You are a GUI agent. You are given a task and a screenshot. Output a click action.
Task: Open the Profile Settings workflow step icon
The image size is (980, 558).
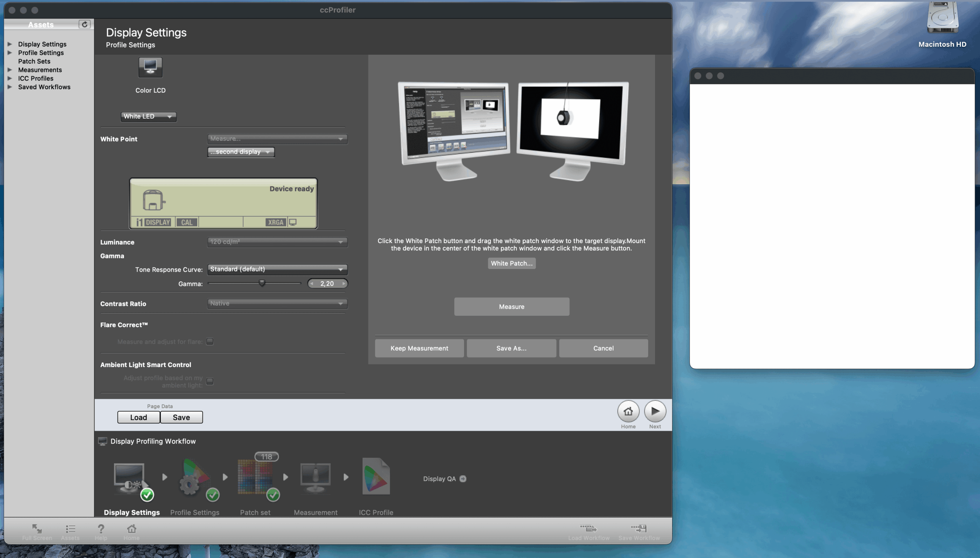(x=195, y=479)
